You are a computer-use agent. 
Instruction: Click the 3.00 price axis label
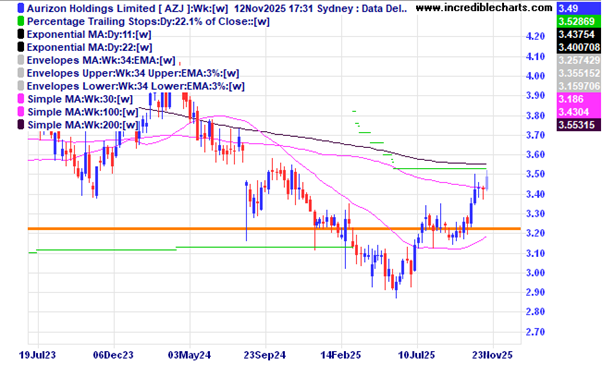click(x=536, y=273)
